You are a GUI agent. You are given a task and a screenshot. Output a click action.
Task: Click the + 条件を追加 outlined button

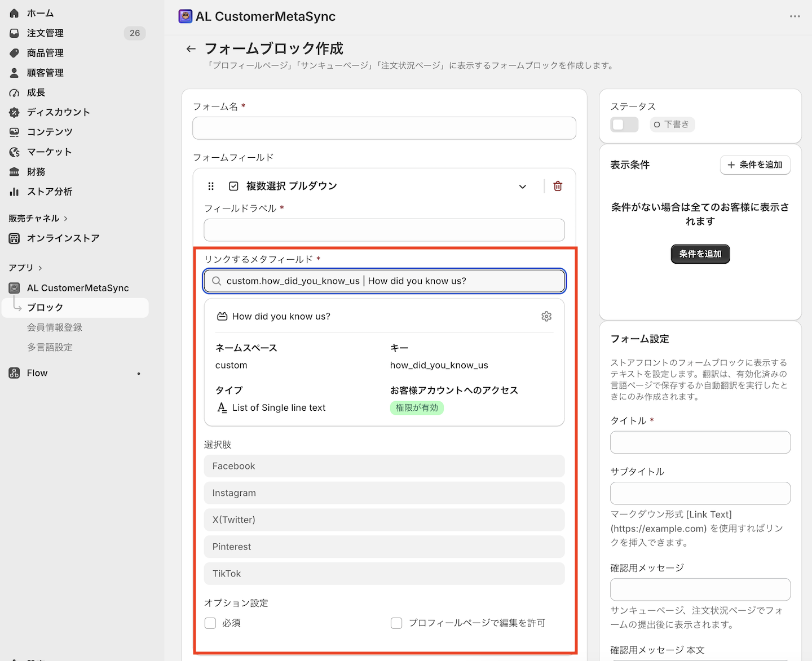755,165
